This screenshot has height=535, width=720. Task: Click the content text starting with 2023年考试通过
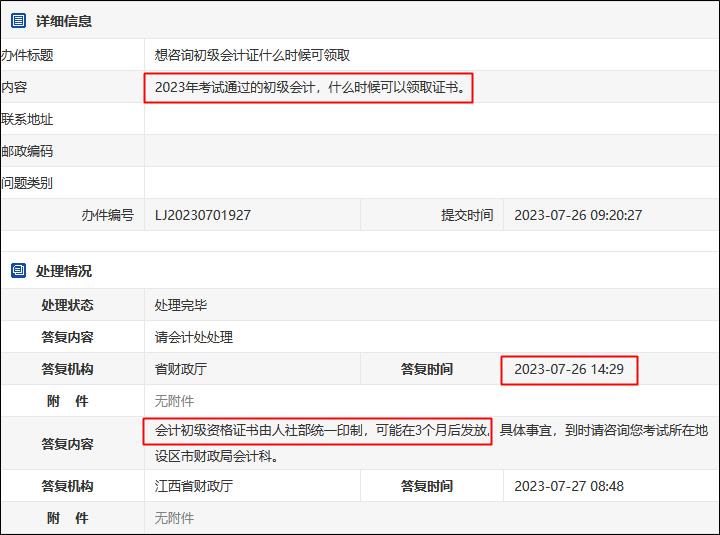309,87
